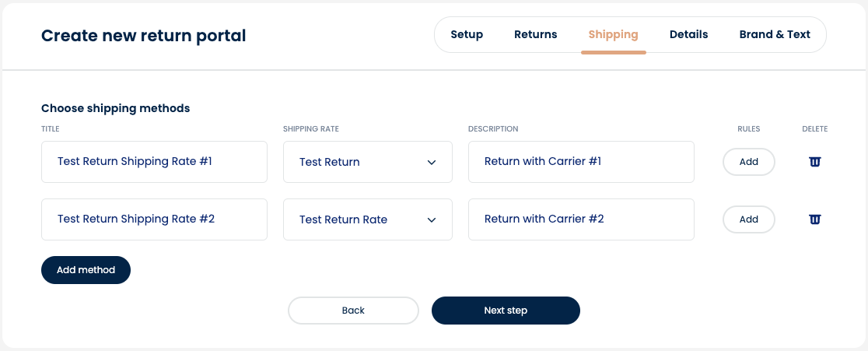The height and width of the screenshot is (351, 868).
Task: Open the Brand & Text tab
Action: tap(775, 34)
